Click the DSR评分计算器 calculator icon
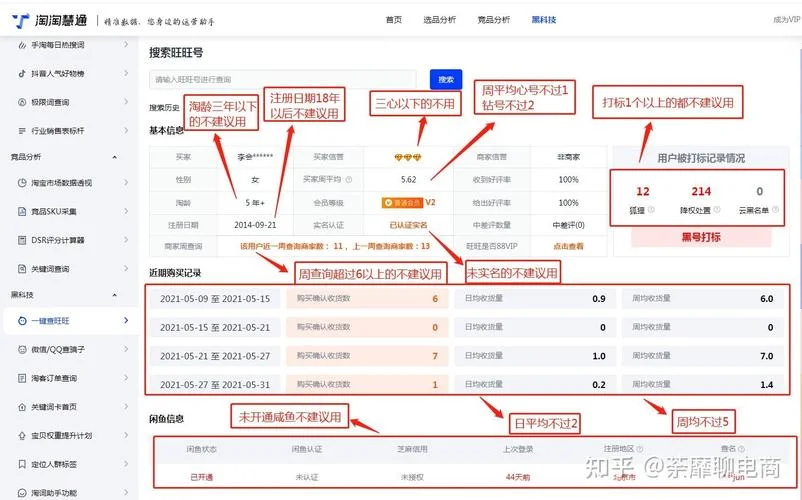 (22, 240)
